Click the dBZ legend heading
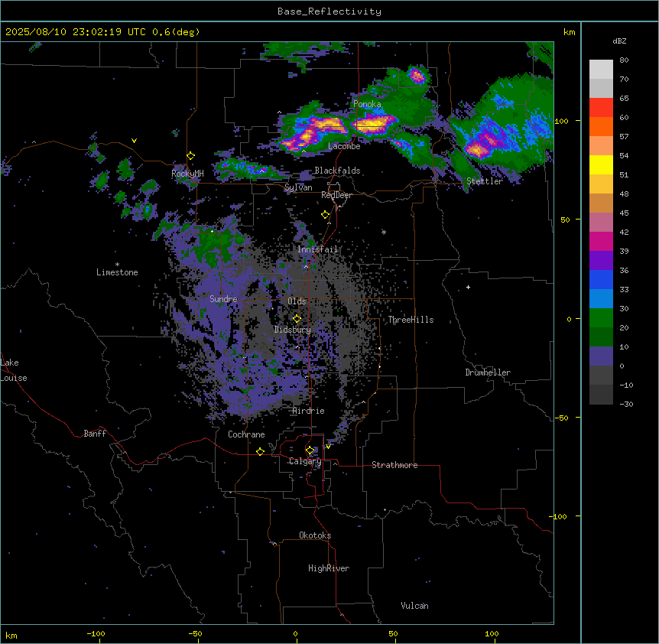Viewport: 659px width, 644px height. pyautogui.click(x=619, y=41)
